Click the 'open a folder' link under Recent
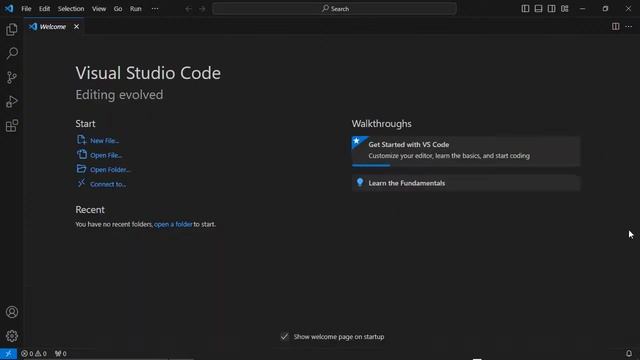 click(173, 224)
